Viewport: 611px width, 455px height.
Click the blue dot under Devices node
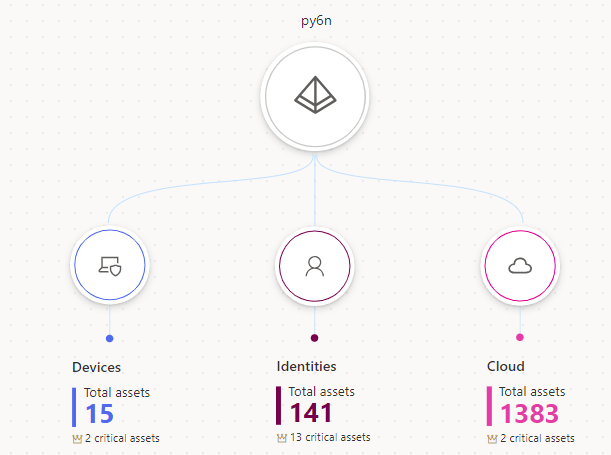[109, 338]
